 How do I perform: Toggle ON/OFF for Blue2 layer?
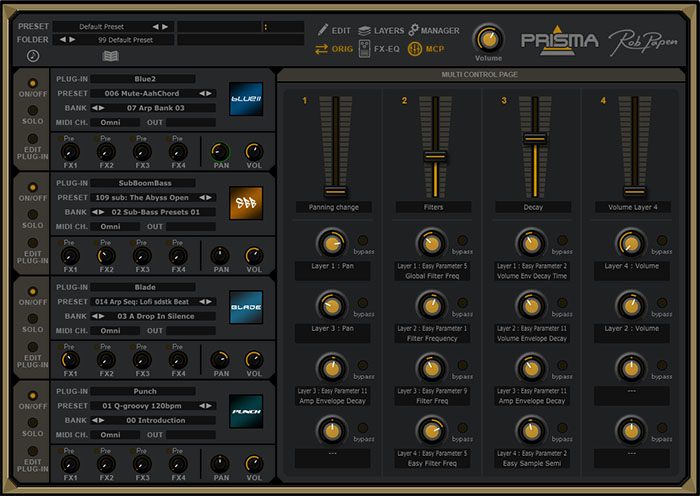point(33,83)
